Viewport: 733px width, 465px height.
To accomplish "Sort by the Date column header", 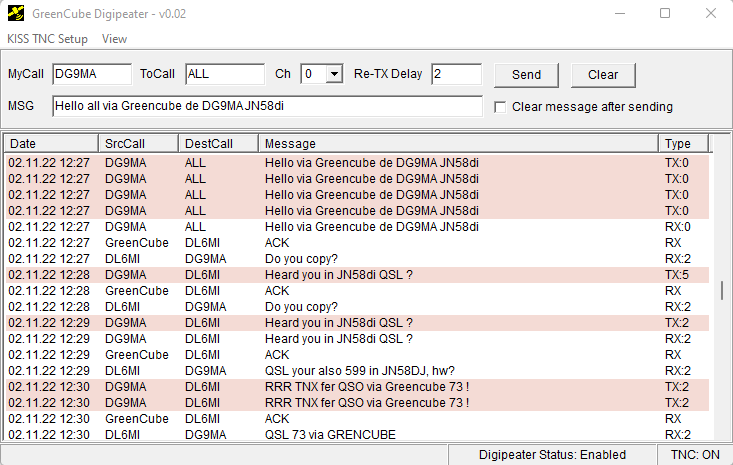I will point(51,143).
